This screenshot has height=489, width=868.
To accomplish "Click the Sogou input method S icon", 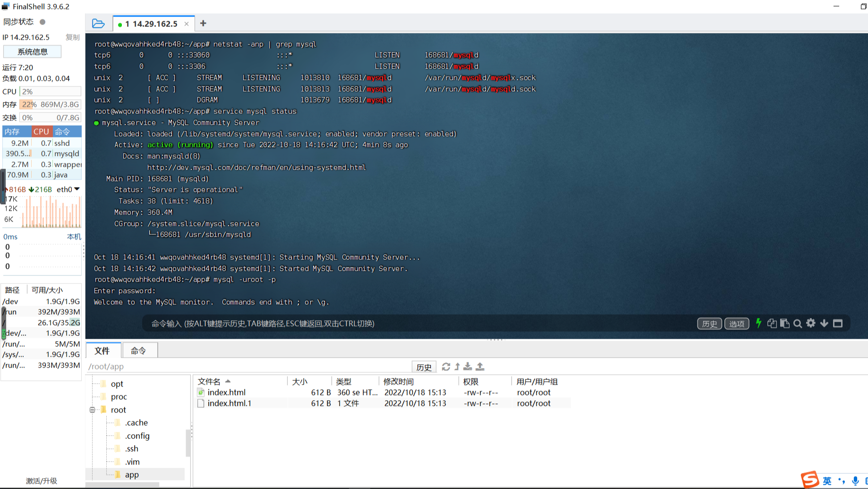I will pos(810,480).
